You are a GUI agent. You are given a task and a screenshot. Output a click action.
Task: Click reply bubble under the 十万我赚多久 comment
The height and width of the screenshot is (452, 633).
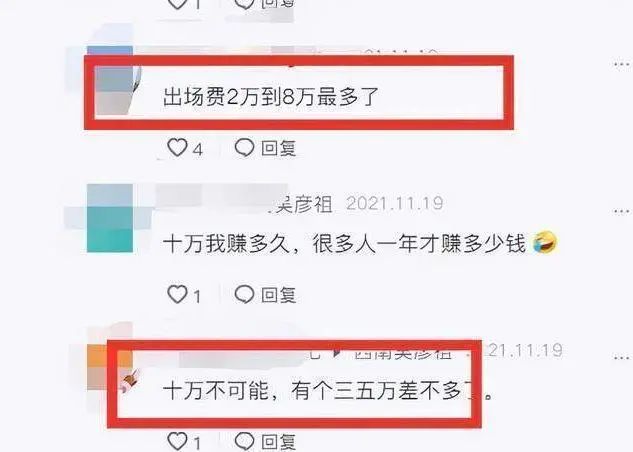coord(244,294)
